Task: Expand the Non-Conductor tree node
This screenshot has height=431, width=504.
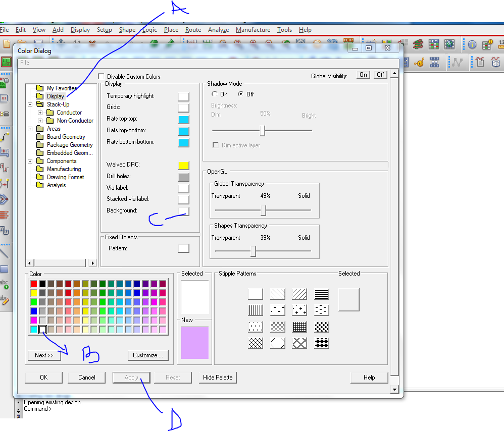Action: tap(40, 121)
